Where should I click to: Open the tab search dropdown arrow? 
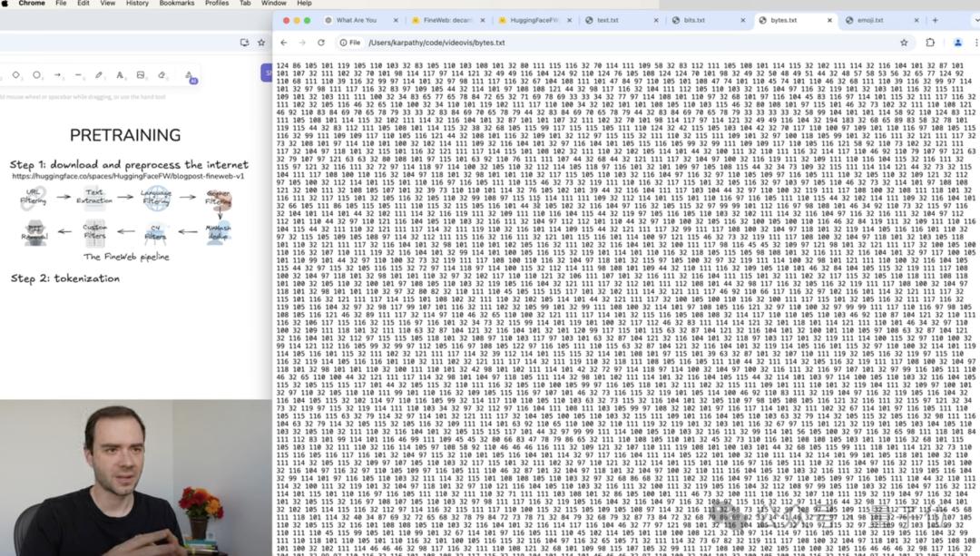[x=976, y=20]
